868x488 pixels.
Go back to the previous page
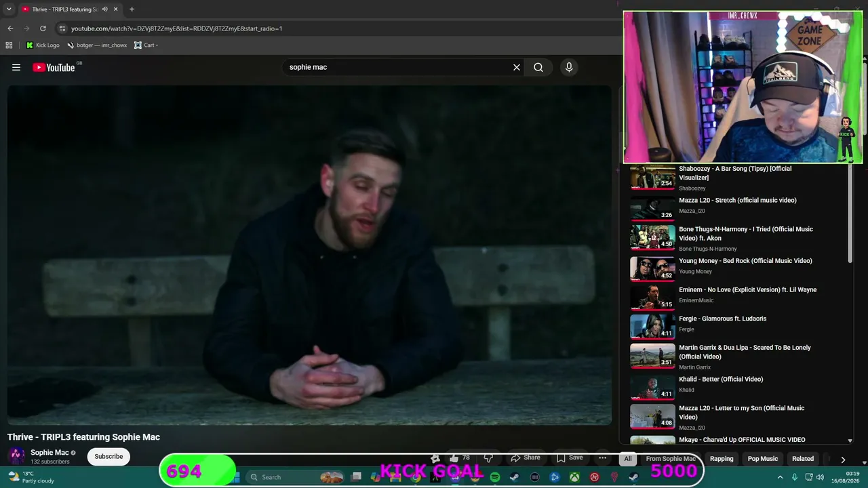10,28
